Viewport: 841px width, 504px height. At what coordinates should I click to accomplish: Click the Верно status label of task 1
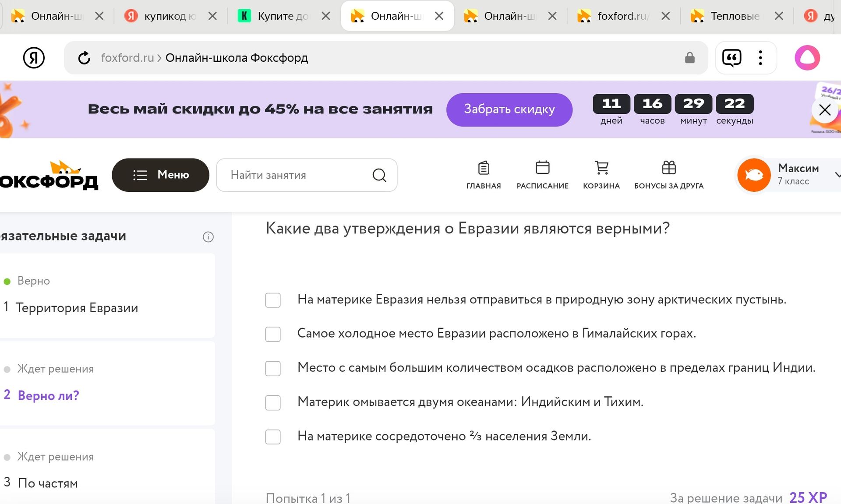[x=33, y=281]
